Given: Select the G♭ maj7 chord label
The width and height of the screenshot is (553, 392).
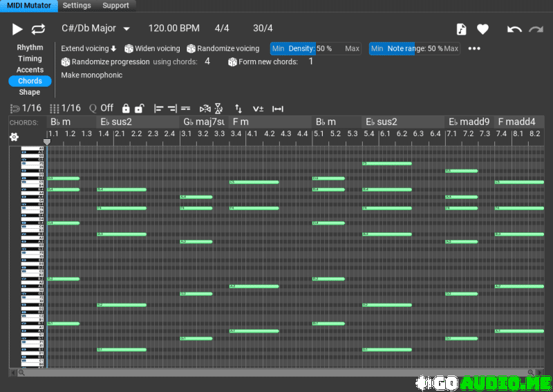Looking at the screenshot, I should (x=204, y=122).
